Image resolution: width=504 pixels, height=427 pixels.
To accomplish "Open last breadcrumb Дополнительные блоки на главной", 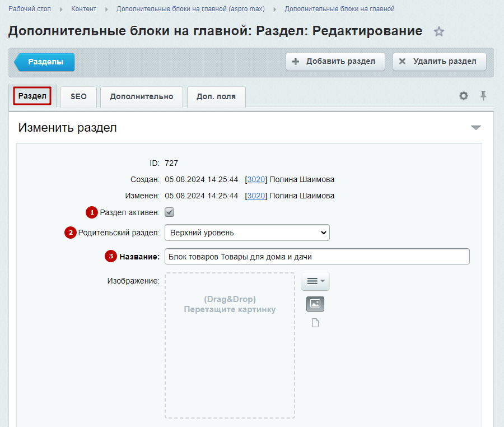I will coord(339,9).
